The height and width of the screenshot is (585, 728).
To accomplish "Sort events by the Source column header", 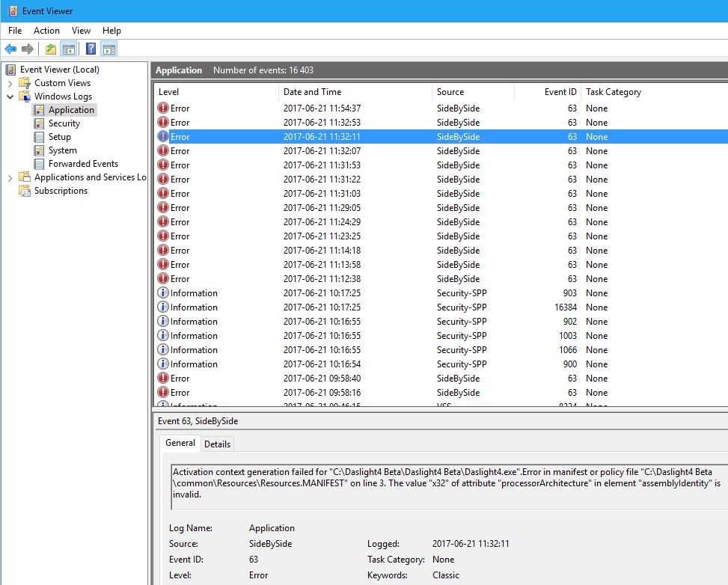I will [x=473, y=92].
